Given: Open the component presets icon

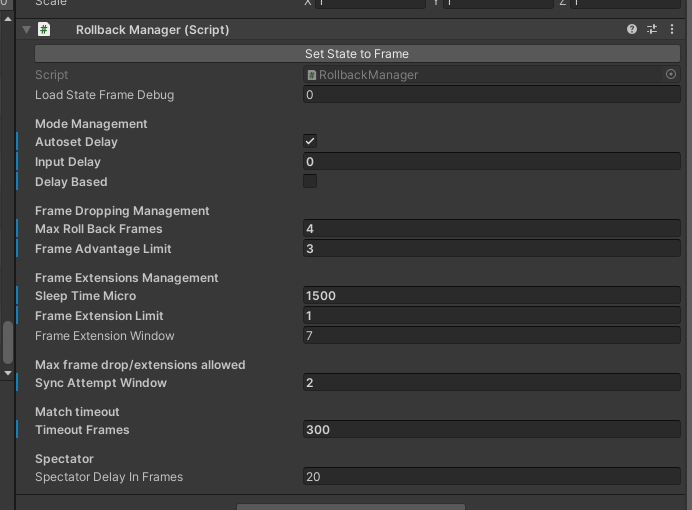Looking at the screenshot, I should [652, 30].
